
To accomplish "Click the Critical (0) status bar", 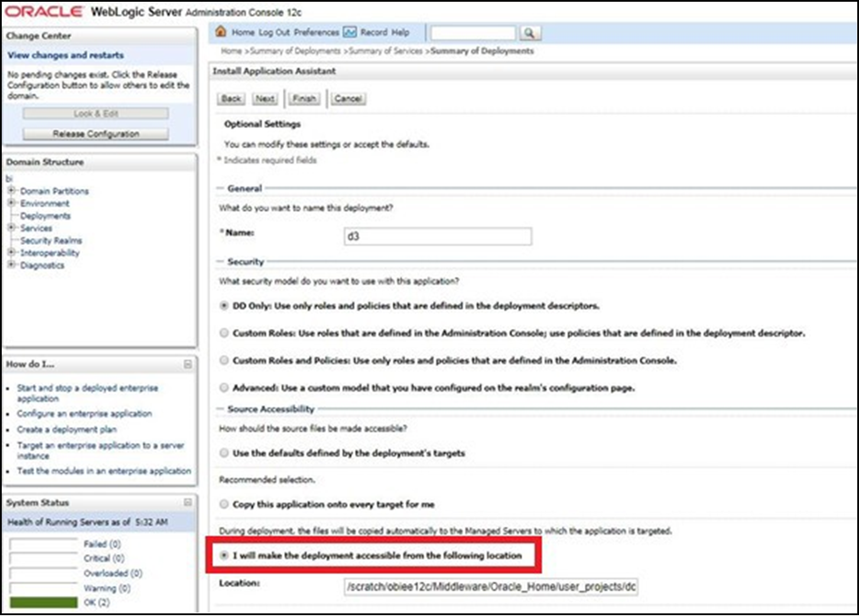I will pos(43,559).
